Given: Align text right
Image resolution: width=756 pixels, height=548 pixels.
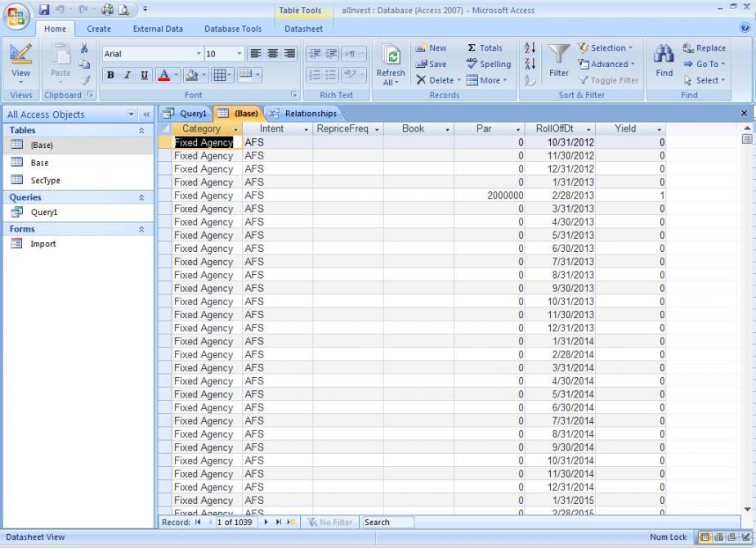Looking at the screenshot, I should tap(289, 53).
